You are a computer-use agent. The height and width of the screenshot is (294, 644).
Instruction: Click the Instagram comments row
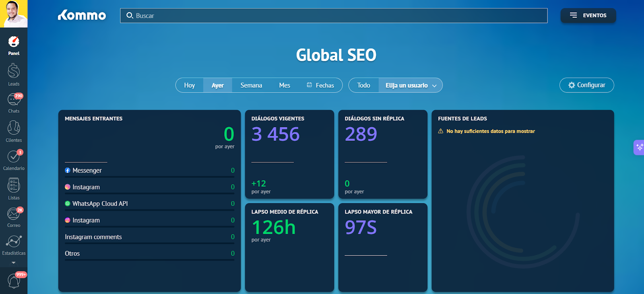(150, 237)
